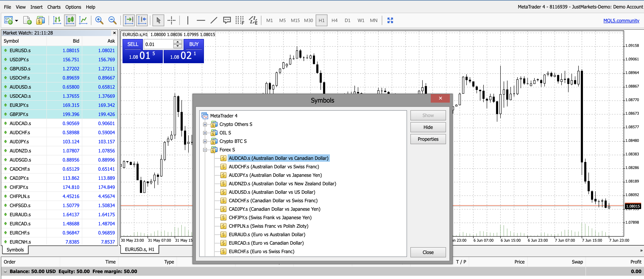Select the Vertical Line drawing tool
The width and height of the screenshot is (644, 279).
click(188, 21)
